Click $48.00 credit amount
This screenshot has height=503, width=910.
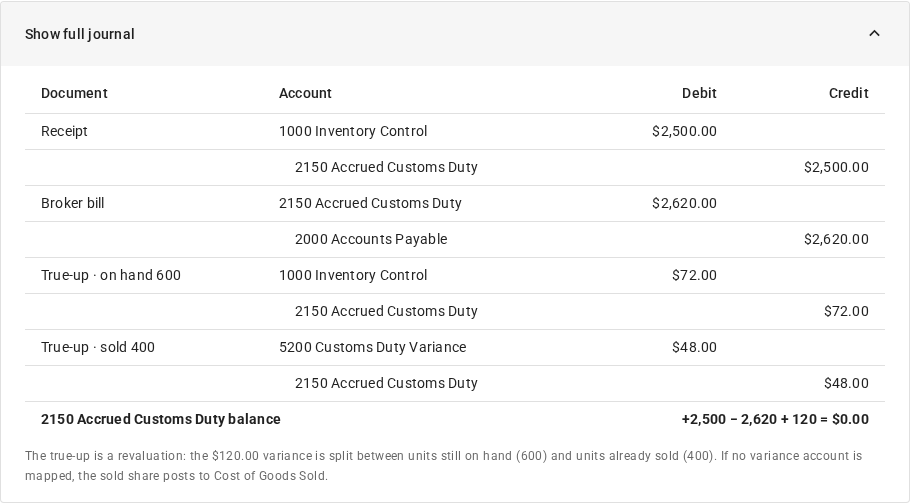point(846,383)
